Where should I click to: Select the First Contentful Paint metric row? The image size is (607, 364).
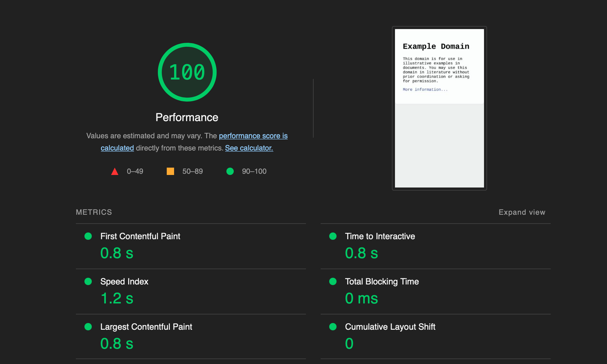click(140, 236)
